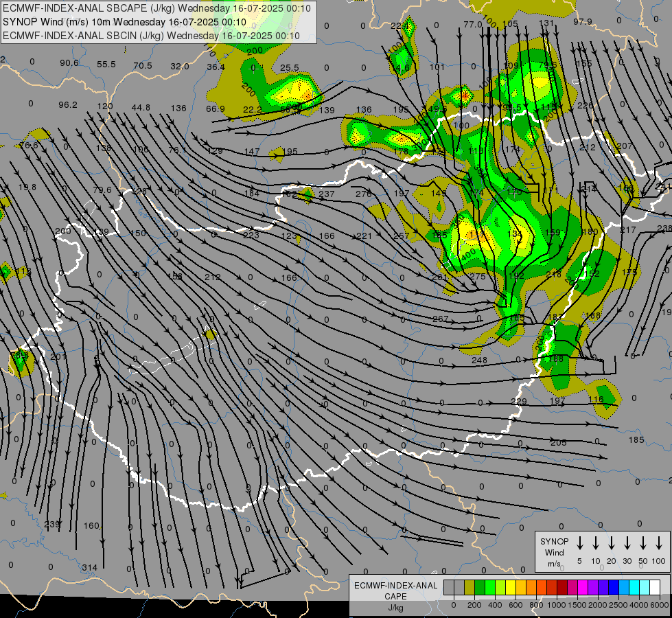
Task: Click the 10 m/s wind arrow in legend
Action: [x=595, y=543]
